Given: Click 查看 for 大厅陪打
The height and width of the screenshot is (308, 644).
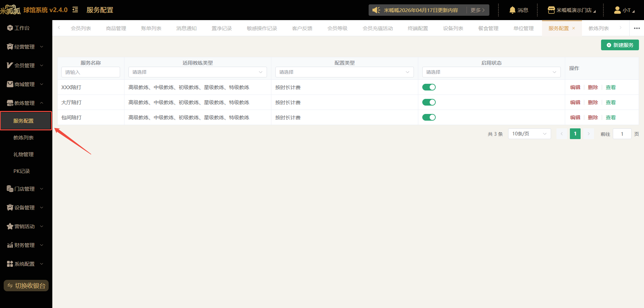Looking at the screenshot, I should pyautogui.click(x=611, y=102).
